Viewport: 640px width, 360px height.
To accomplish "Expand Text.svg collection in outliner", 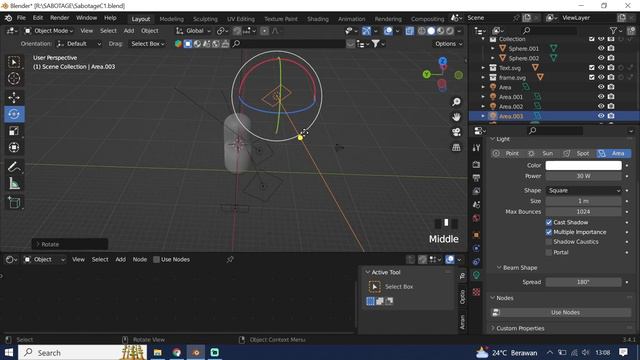I will click(483, 68).
